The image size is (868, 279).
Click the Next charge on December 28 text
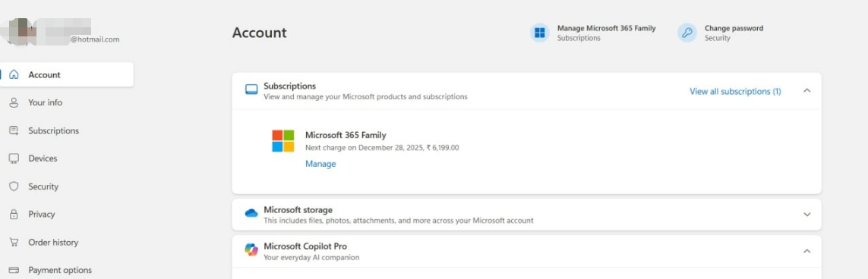382,148
